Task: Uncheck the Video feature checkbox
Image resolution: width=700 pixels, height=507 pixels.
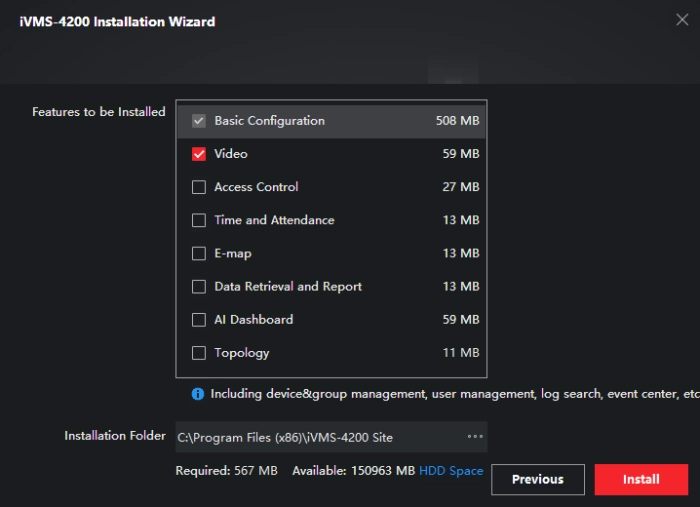Action: (x=199, y=154)
